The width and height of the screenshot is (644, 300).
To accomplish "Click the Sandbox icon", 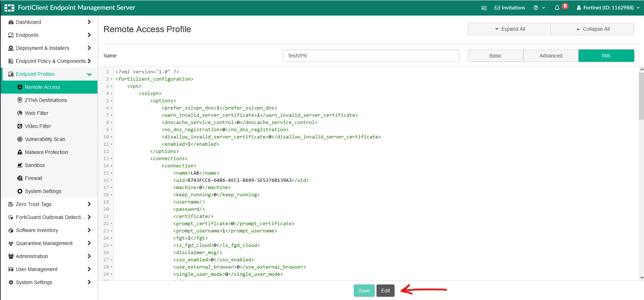I will [20, 165].
